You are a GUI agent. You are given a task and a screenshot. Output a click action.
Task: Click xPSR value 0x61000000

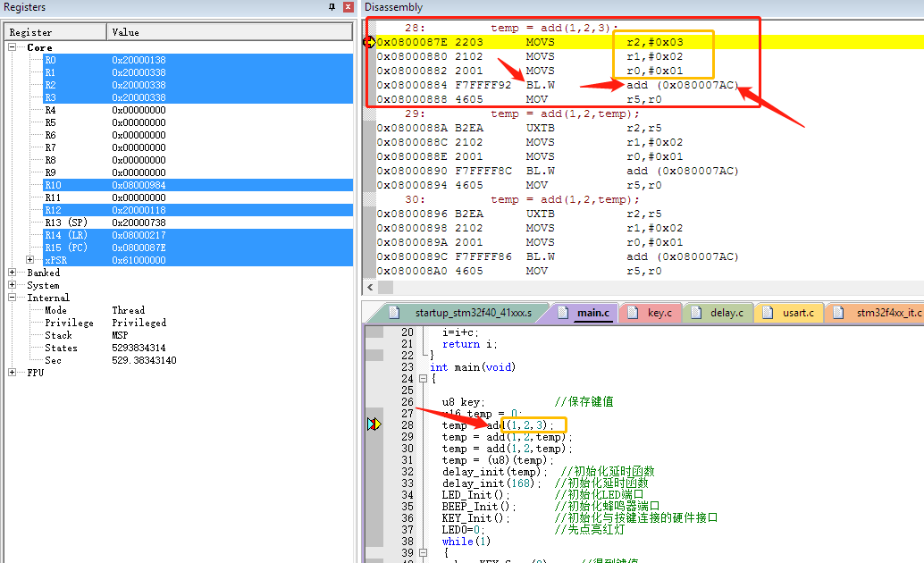coord(139,260)
